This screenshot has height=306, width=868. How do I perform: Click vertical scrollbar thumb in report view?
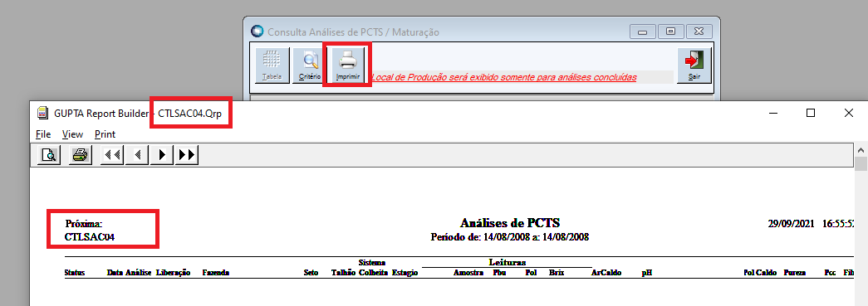[x=861, y=164]
